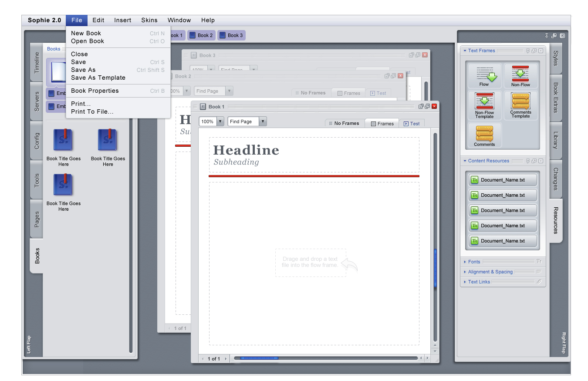
Task: Open the Insert menu
Action: 123,20
